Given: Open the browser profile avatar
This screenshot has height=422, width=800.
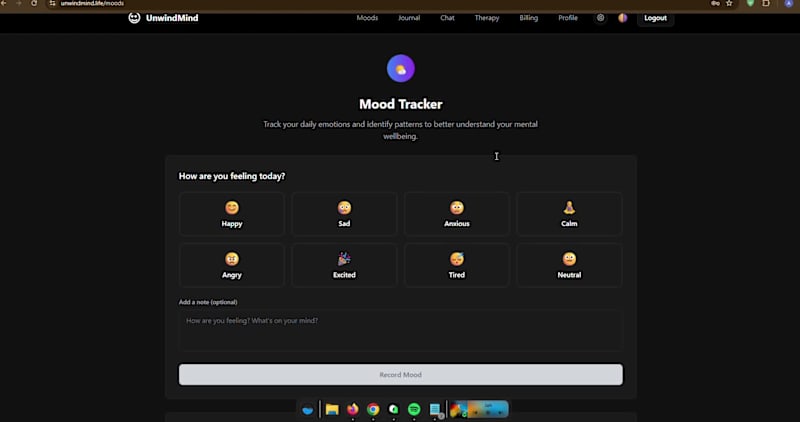Looking at the screenshot, I should click(x=788, y=3).
